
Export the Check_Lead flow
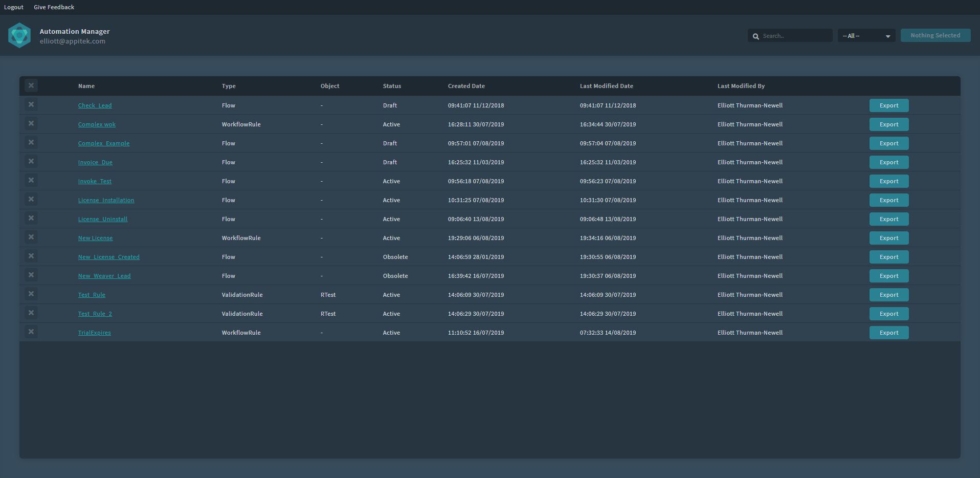[889, 105]
